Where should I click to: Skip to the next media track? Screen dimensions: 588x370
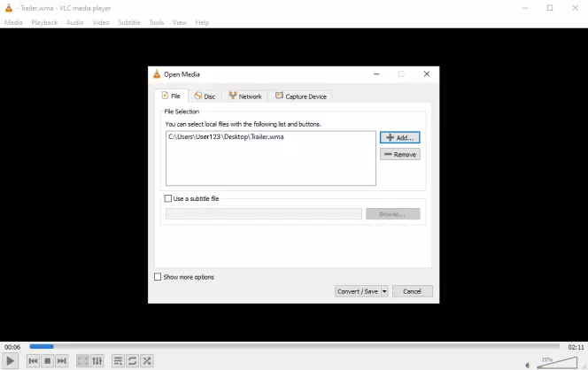(61, 361)
